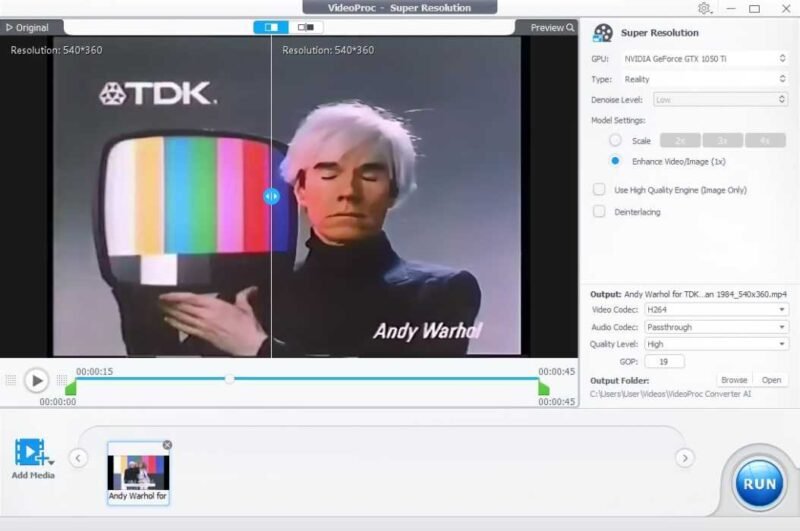Open the GPU selection dropdown

[705, 59]
